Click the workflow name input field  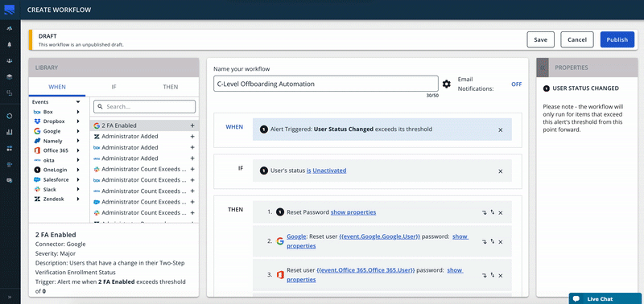coord(326,84)
